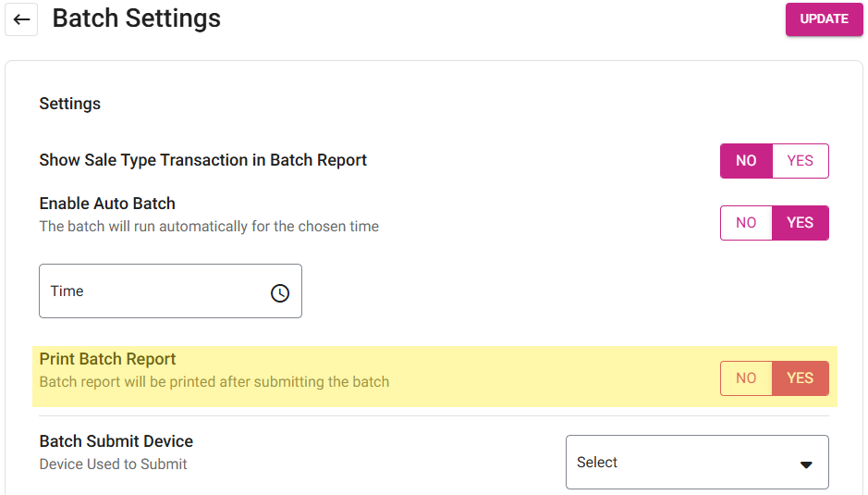Click the Enable Auto Batch label

pos(107,204)
